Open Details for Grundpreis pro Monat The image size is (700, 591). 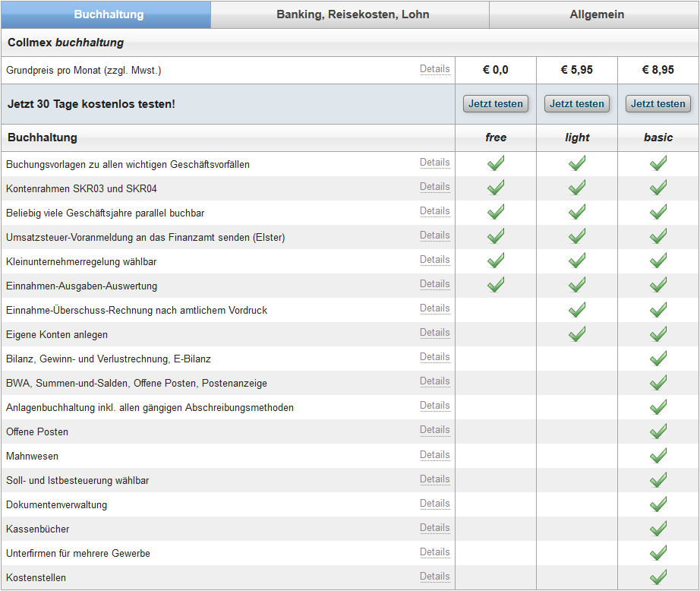click(435, 69)
